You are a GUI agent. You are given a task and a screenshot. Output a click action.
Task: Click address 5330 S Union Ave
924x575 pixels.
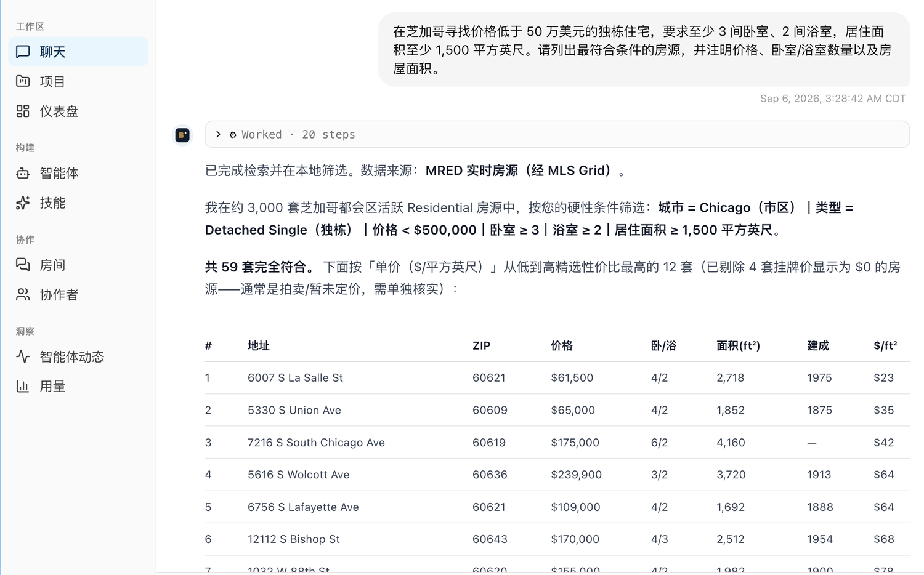click(294, 410)
